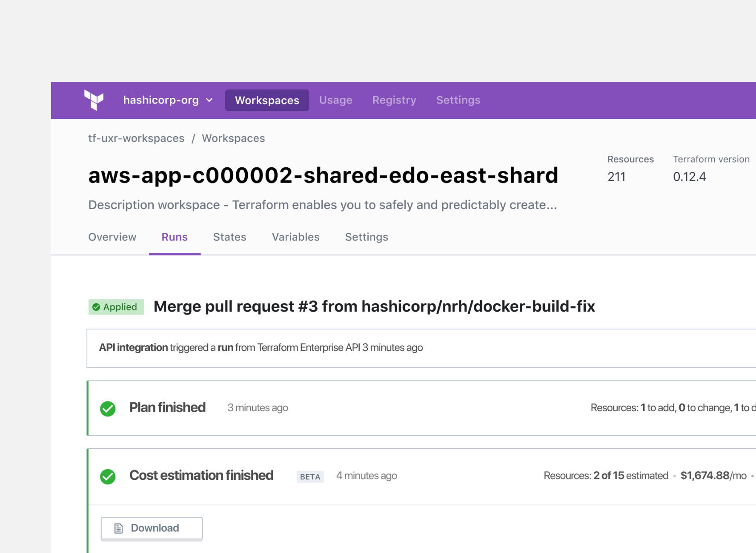This screenshot has width=756, height=553.
Task: Open the top Settings nav item
Action: (x=458, y=100)
